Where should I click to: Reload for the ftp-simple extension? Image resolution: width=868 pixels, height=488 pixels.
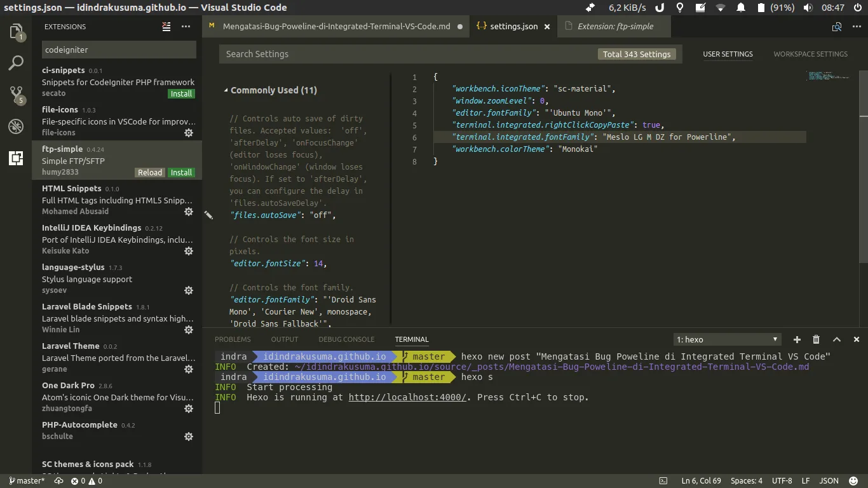coord(150,172)
